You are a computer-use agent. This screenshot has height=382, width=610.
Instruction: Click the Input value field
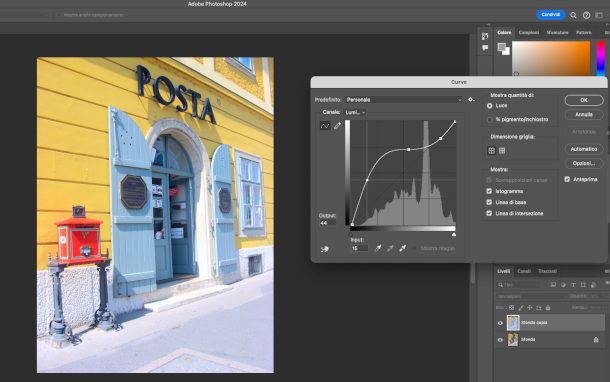pos(359,248)
